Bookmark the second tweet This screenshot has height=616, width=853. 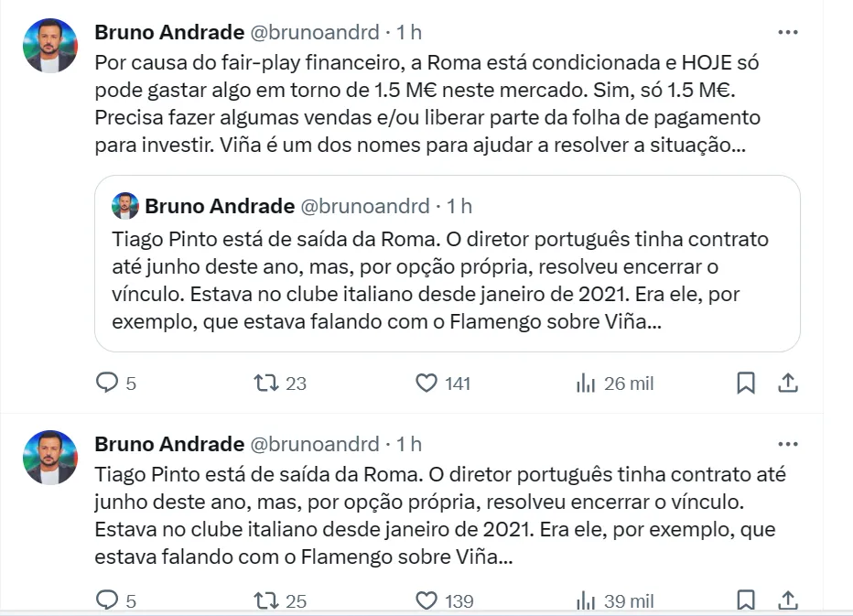[x=746, y=600]
